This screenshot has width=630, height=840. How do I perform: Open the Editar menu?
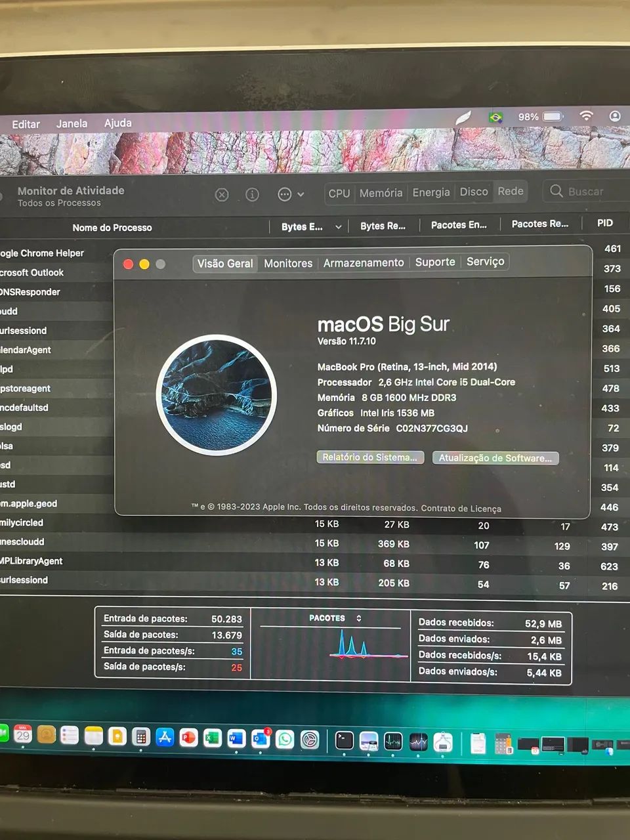click(26, 123)
